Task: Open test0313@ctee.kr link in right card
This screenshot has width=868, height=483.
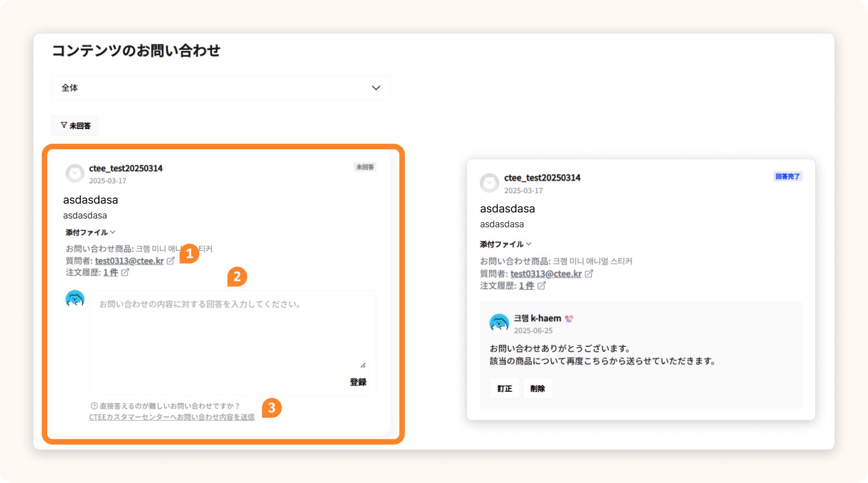Action: [x=546, y=273]
